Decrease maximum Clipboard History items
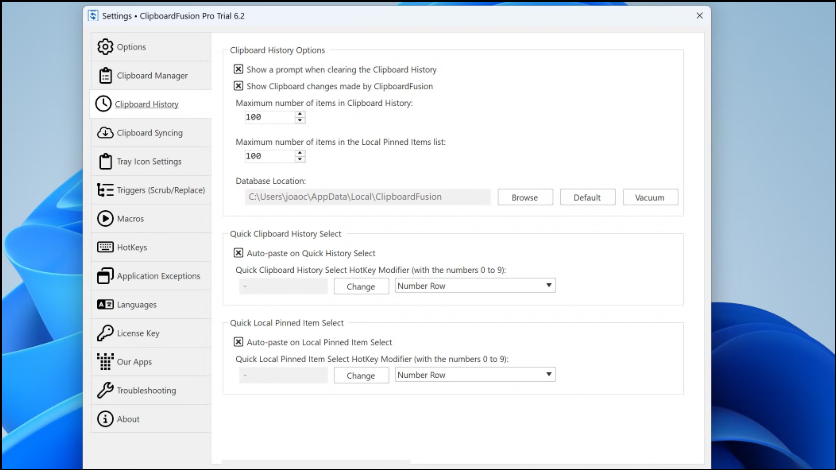 click(x=300, y=120)
